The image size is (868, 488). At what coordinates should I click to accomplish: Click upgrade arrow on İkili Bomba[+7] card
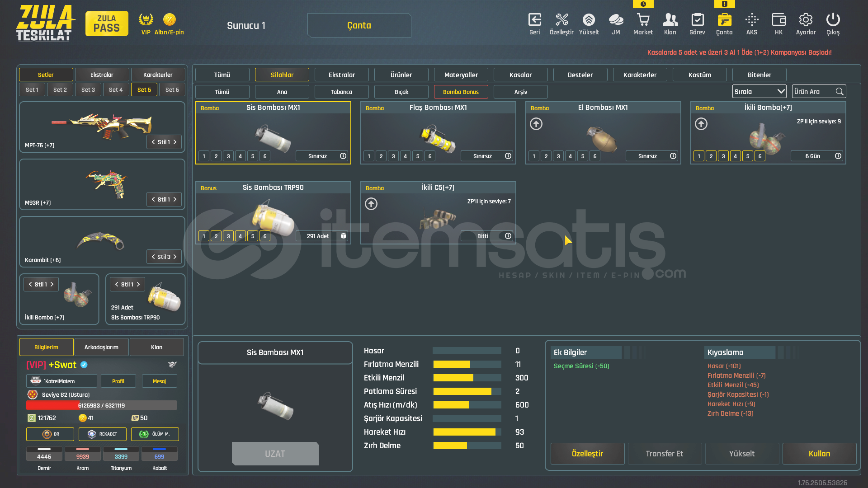pos(701,124)
